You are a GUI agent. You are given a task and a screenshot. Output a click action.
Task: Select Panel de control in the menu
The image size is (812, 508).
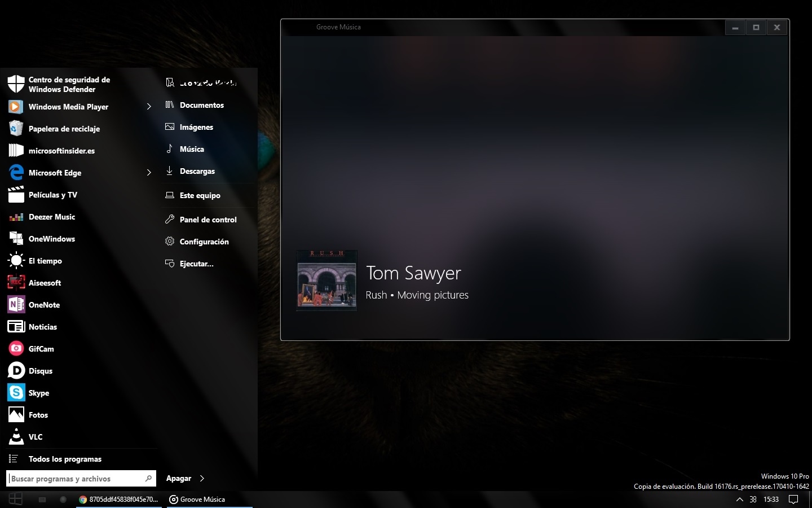click(208, 220)
